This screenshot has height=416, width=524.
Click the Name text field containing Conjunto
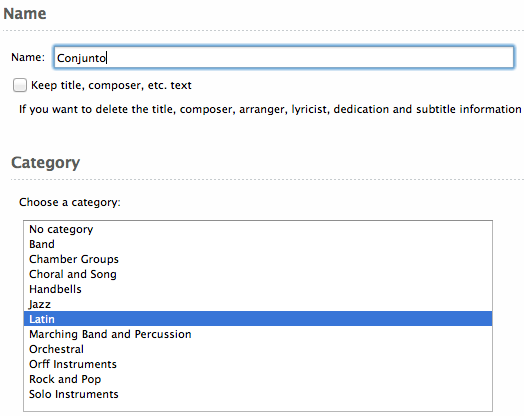click(x=283, y=57)
